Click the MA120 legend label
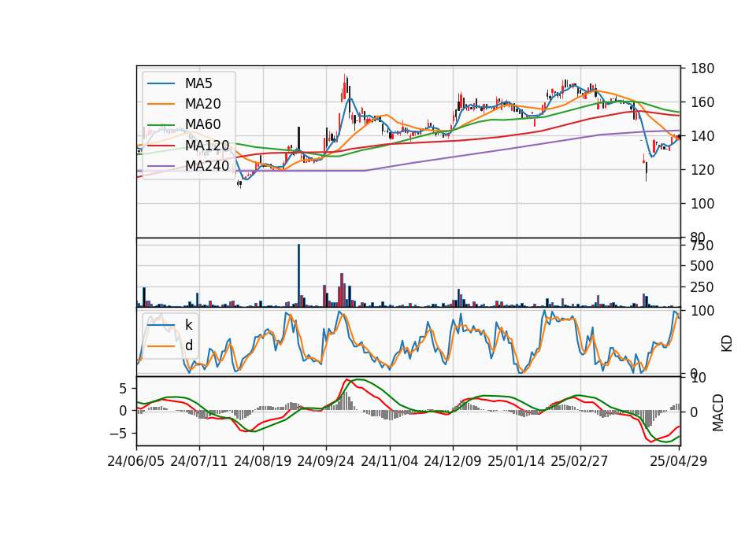The width and height of the screenshot is (756, 543). tap(207, 145)
